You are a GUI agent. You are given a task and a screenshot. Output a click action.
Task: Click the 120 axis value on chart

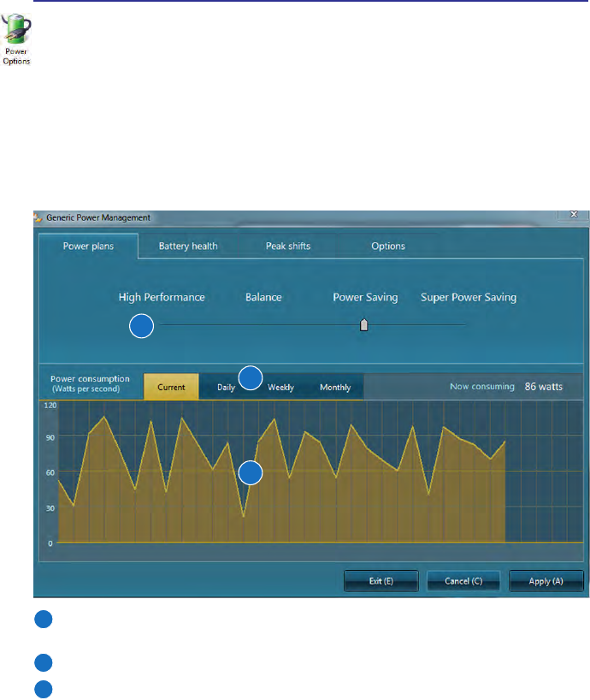(x=50, y=406)
